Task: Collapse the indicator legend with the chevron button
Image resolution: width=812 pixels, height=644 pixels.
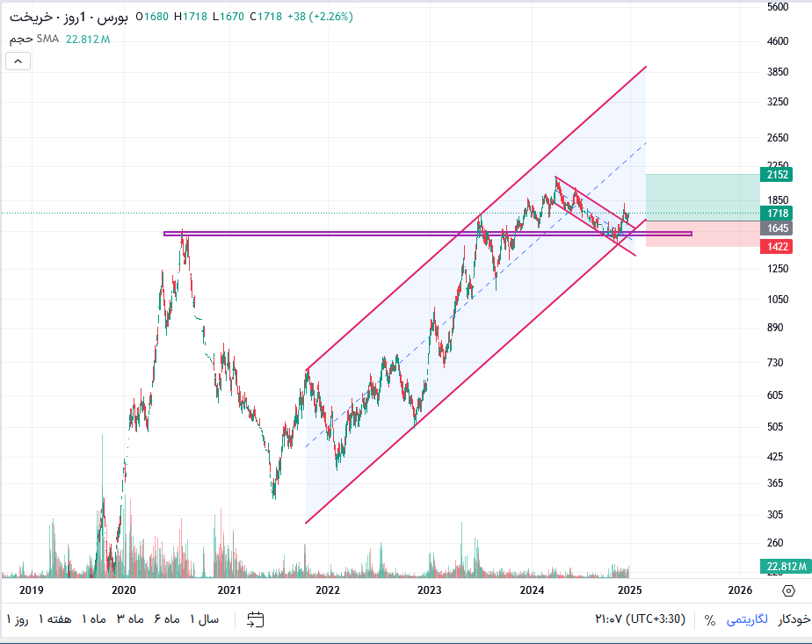Action: click(18, 62)
